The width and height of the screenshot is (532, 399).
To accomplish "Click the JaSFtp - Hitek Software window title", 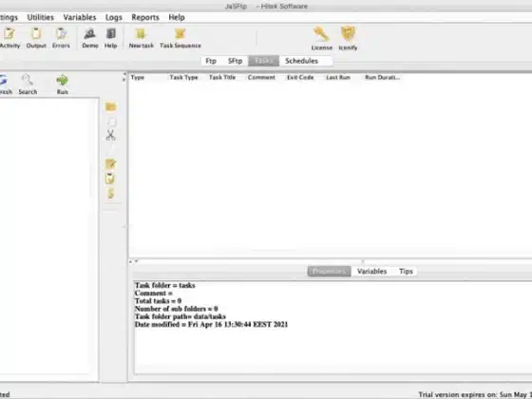I will 266,6.
